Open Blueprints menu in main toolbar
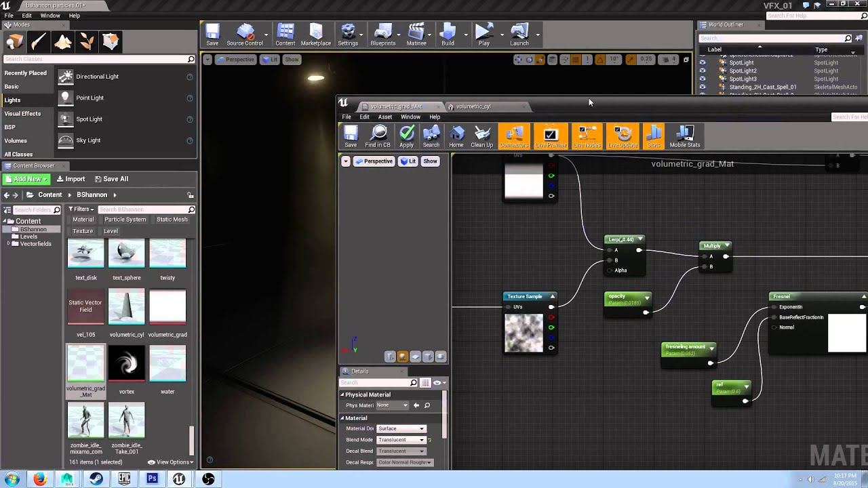 [x=383, y=35]
